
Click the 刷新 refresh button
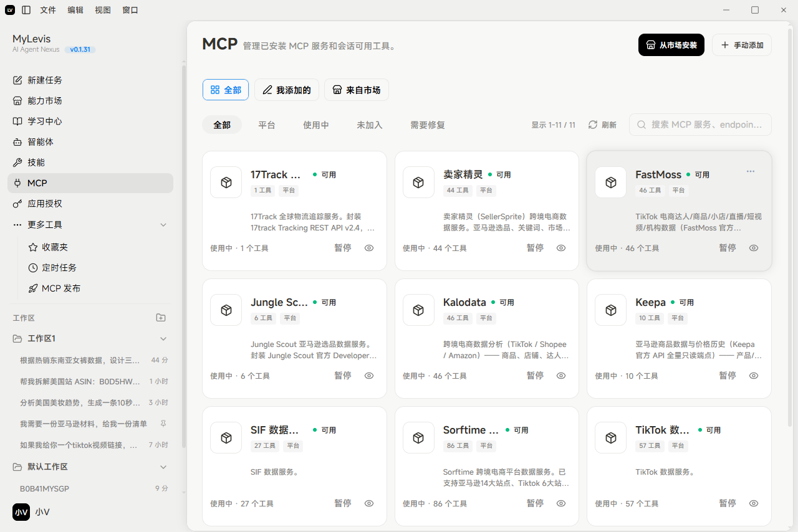[x=603, y=125]
